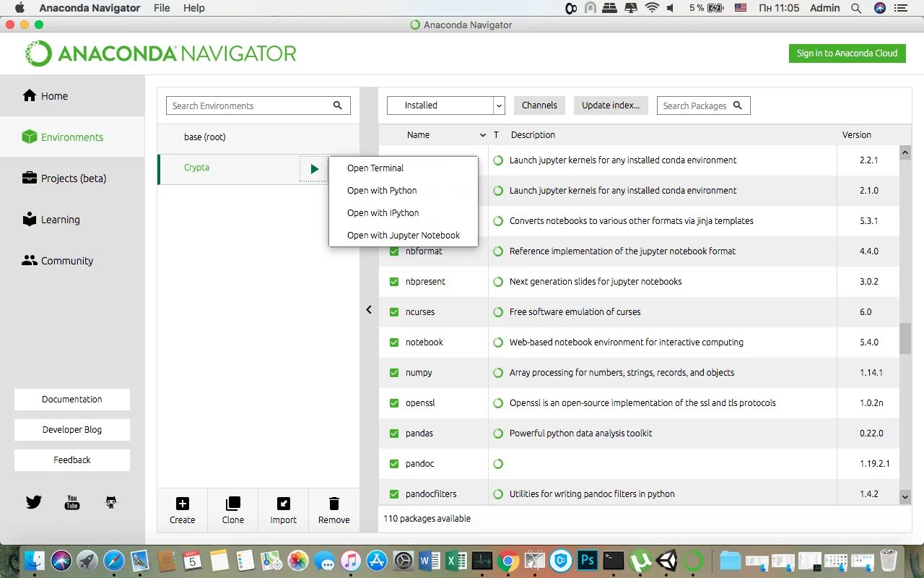Uncheck the openssl package checkbox

coord(394,403)
